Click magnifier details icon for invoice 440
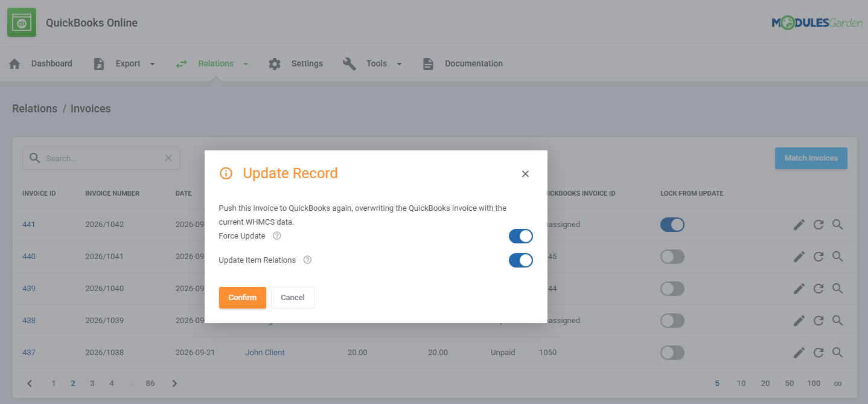This screenshot has width=868, height=404. pos(837,257)
